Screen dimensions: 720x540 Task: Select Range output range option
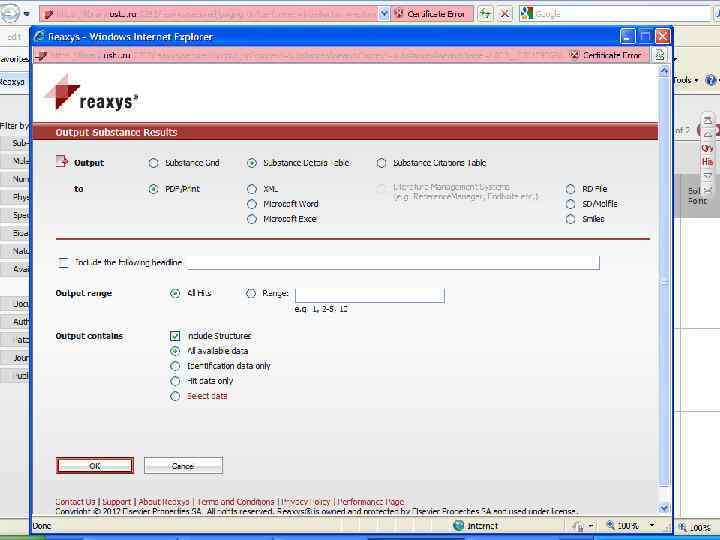pyautogui.click(x=251, y=293)
